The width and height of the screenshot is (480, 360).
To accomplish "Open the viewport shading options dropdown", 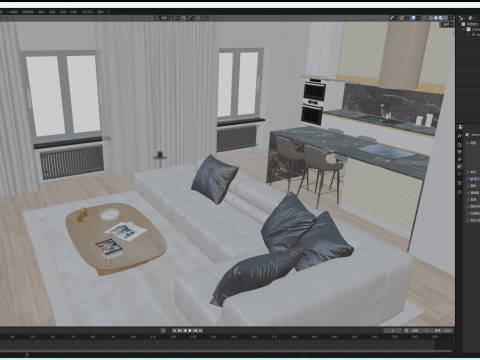I will [451, 18].
